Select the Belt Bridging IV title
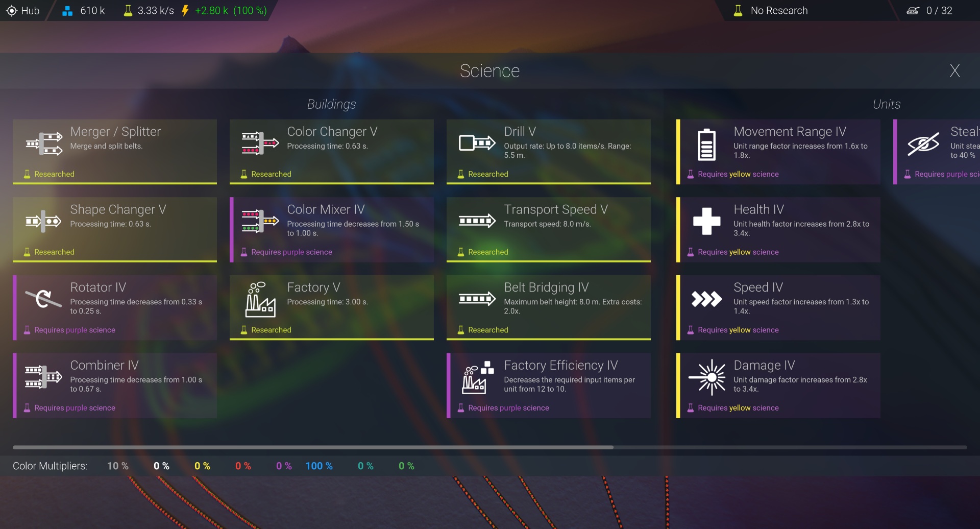This screenshot has height=529, width=980. [x=546, y=287]
